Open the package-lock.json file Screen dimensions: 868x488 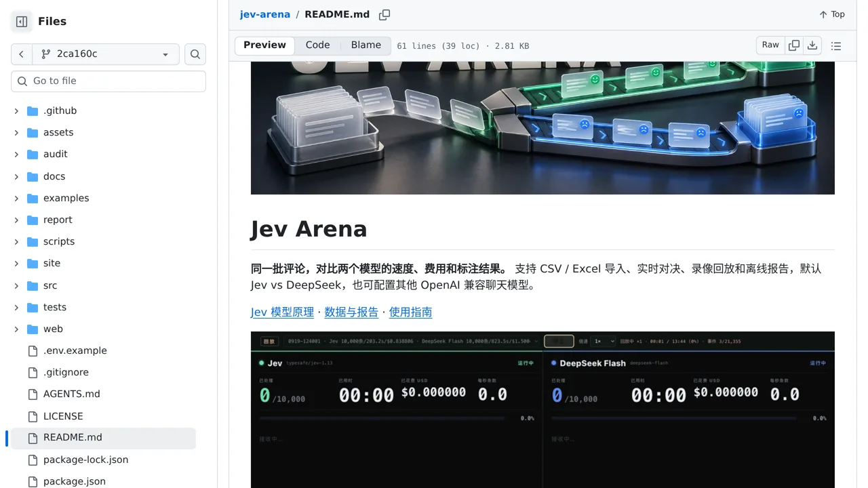point(85,460)
